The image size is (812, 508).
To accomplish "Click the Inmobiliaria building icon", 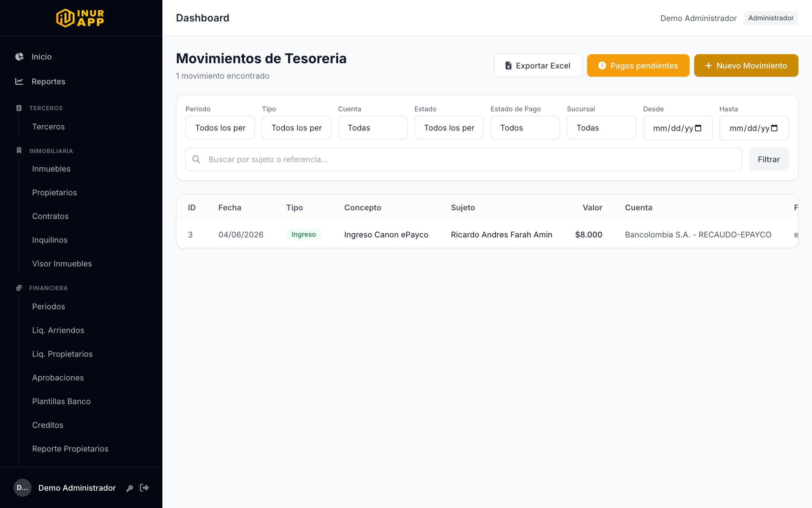I will 19,151.
